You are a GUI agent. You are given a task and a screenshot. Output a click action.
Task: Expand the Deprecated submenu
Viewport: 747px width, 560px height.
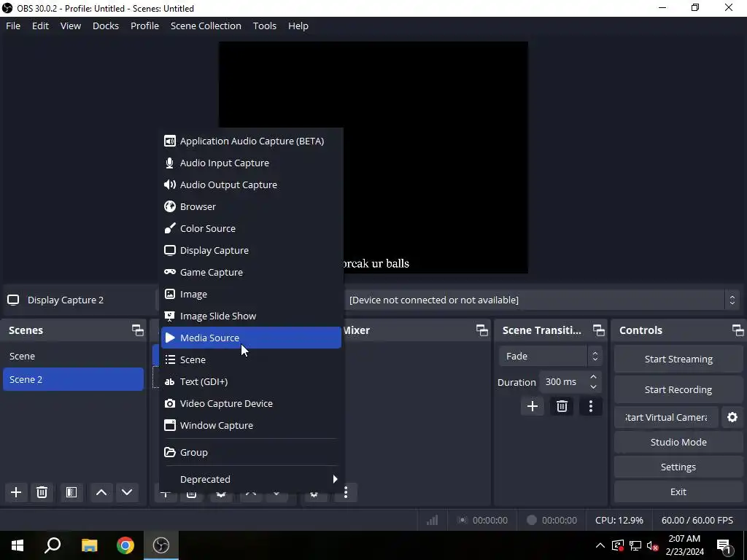tap(251, 479)
